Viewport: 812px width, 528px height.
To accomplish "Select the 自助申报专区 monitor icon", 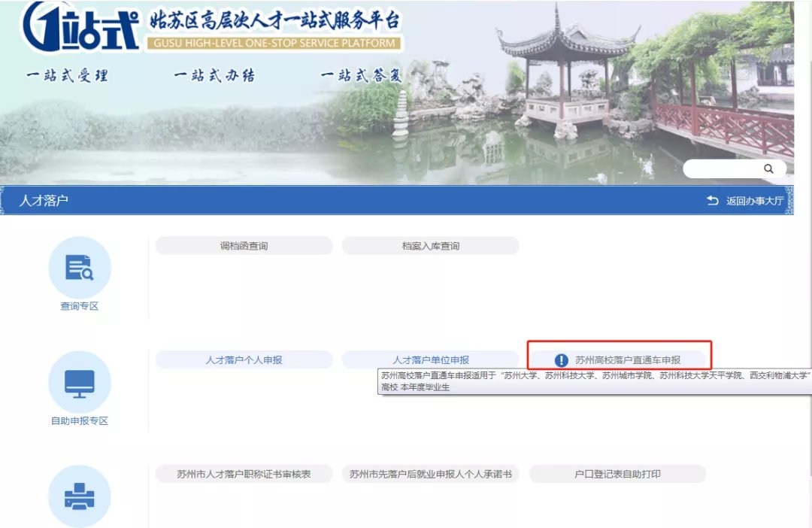I will point(80,381).
